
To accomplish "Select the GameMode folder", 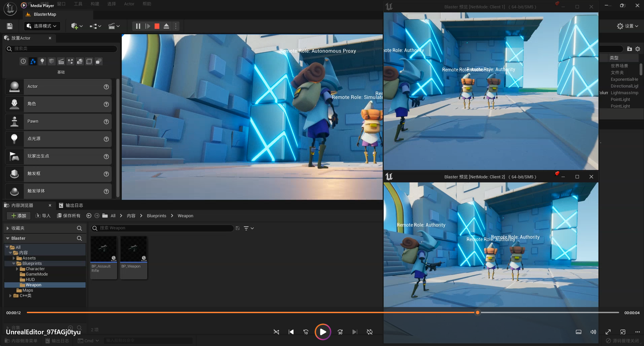I will click(37, 274).
